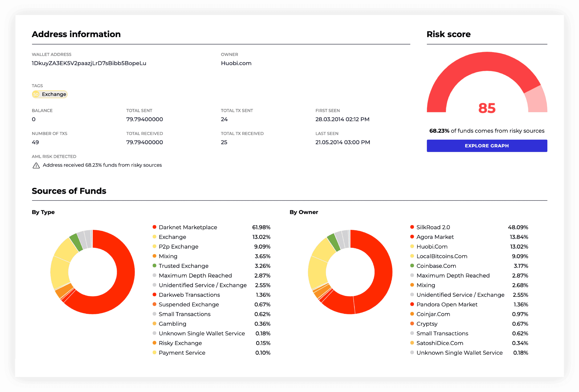Expand the Risk score panel

(448, 34)
